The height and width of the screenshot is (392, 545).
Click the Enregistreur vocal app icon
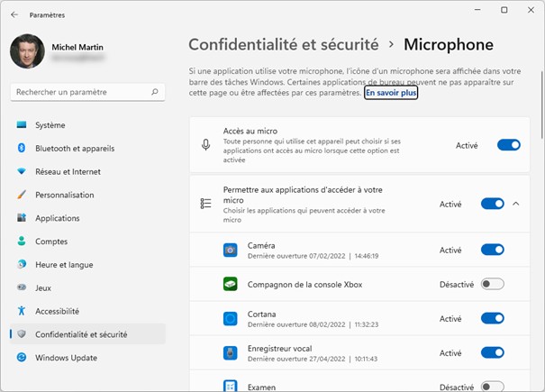pyautogui.click(x=231, y=352)
